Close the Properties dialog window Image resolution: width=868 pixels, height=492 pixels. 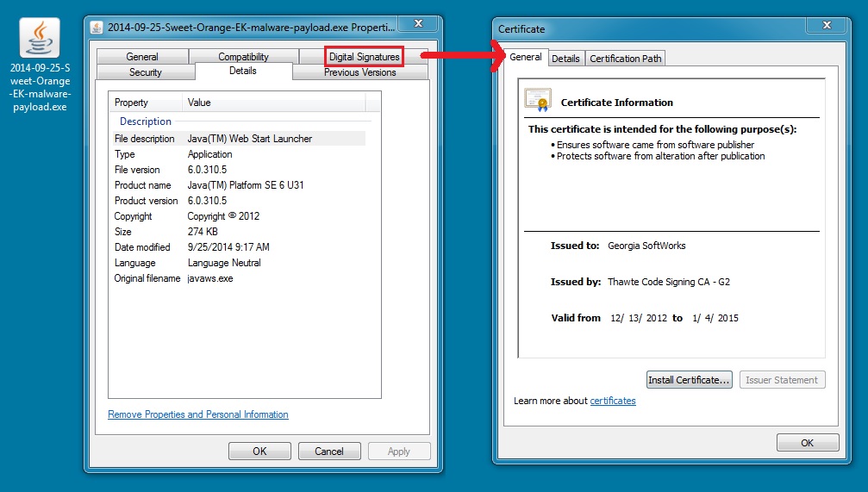(x=419, y=23)
